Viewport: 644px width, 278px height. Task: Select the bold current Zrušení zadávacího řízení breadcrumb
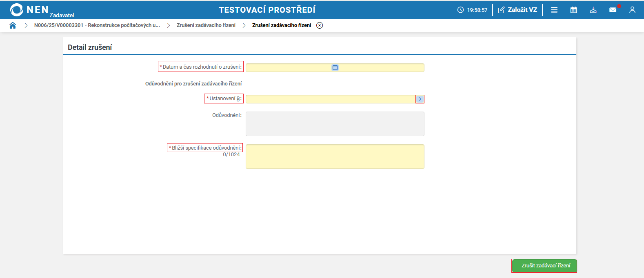tap(282, 25)
